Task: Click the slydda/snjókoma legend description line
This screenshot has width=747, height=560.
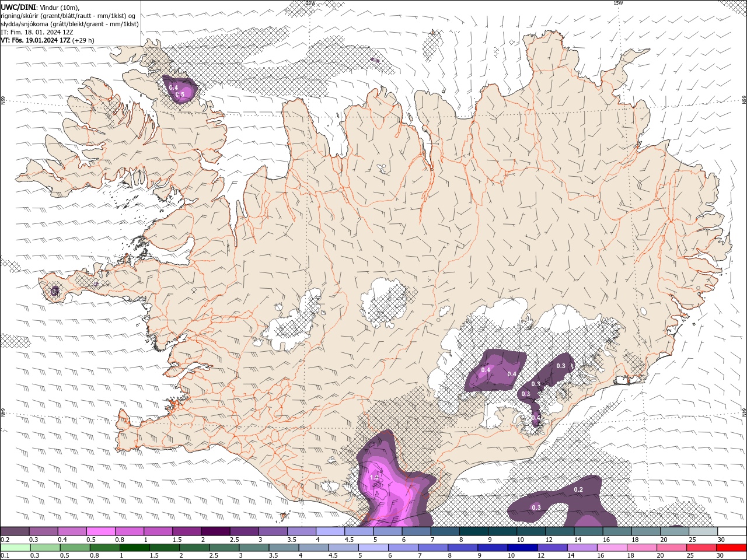Action: pos(69,24)
